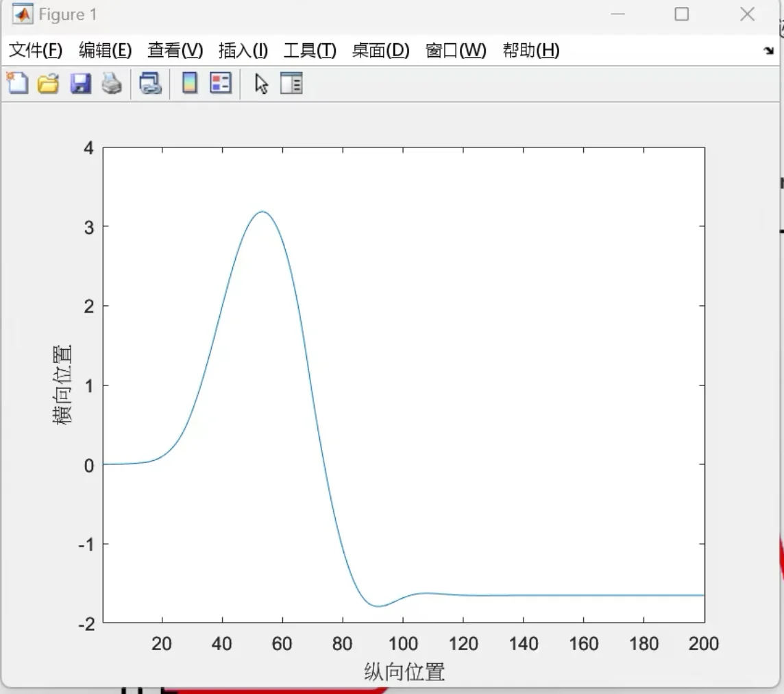
Task: Insert a legend with the toolbar icon
Action: tap(221, 83)
